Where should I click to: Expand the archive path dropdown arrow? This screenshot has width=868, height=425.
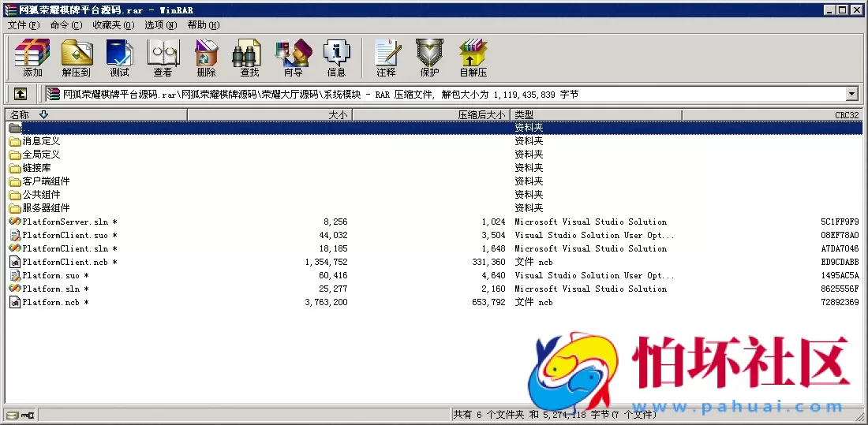point(851,94)
